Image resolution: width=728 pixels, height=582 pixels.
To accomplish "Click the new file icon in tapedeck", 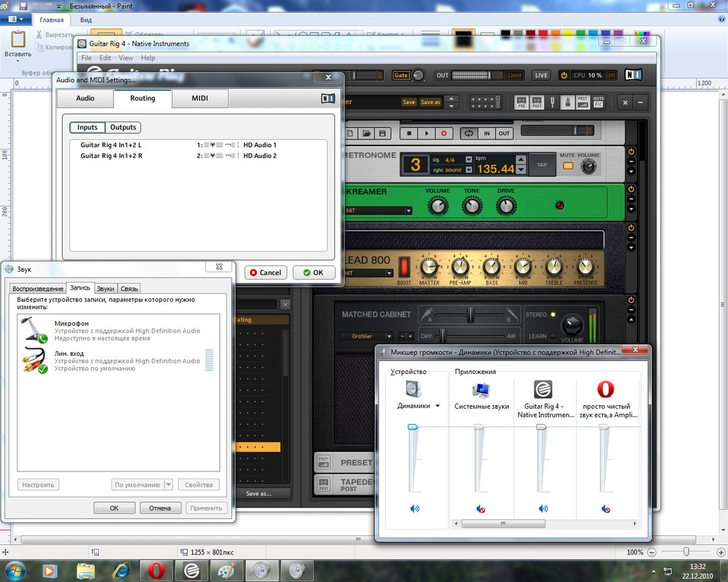I will click(350, 134).
